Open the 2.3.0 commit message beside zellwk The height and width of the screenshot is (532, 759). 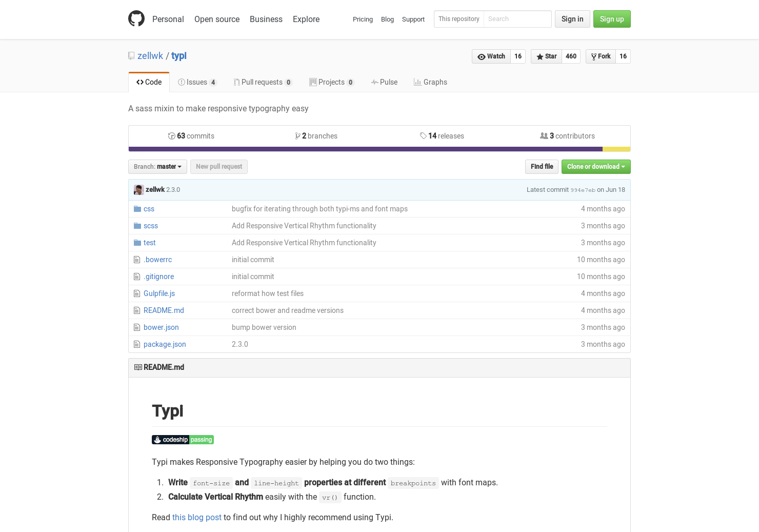173,190
